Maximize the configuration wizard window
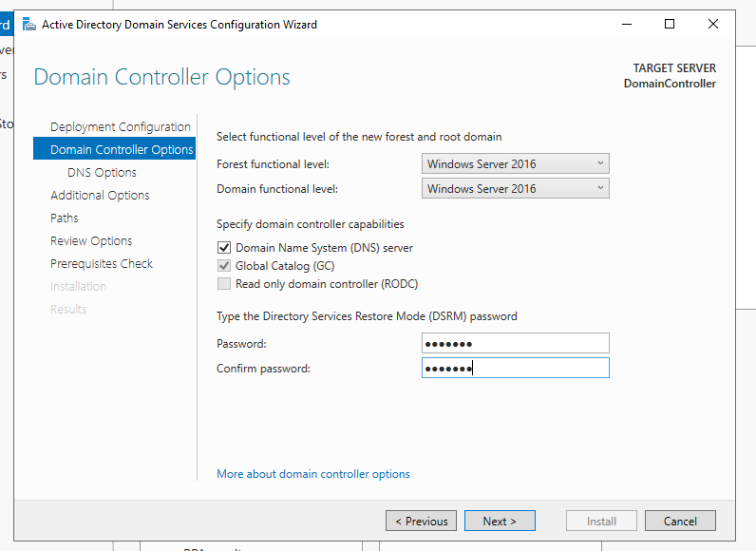This screenshot has width=756, height=551. (x=670, y=24)
